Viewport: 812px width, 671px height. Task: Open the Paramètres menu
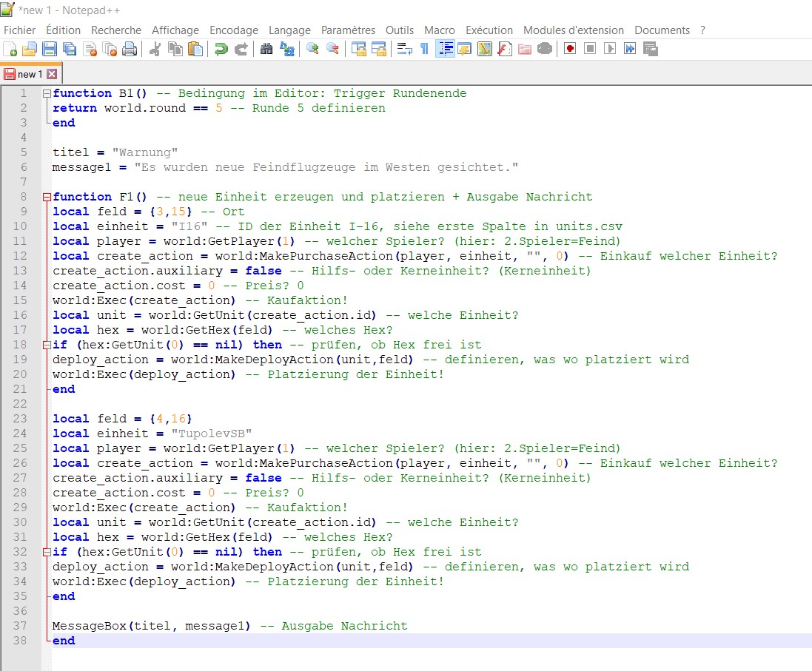click(x=348, y=30)
